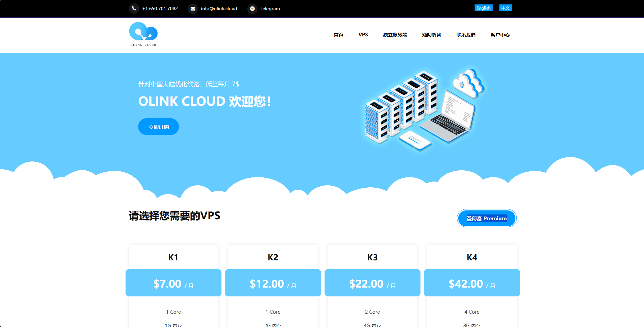Call the +1 650 701 7082 number link
The height and width of the screenshot is (327, 644).
(160, 8)
